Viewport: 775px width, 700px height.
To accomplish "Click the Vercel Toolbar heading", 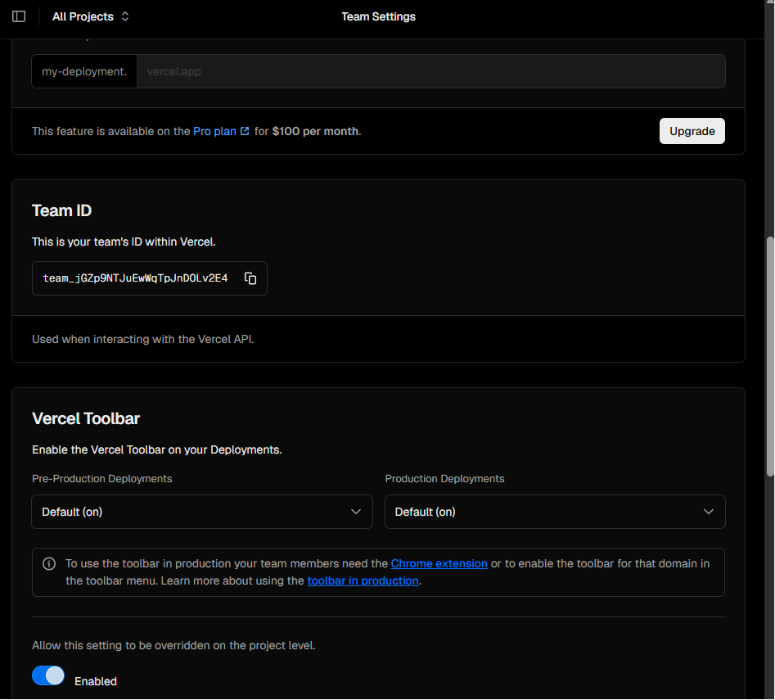I will click(x=86, y=419).
